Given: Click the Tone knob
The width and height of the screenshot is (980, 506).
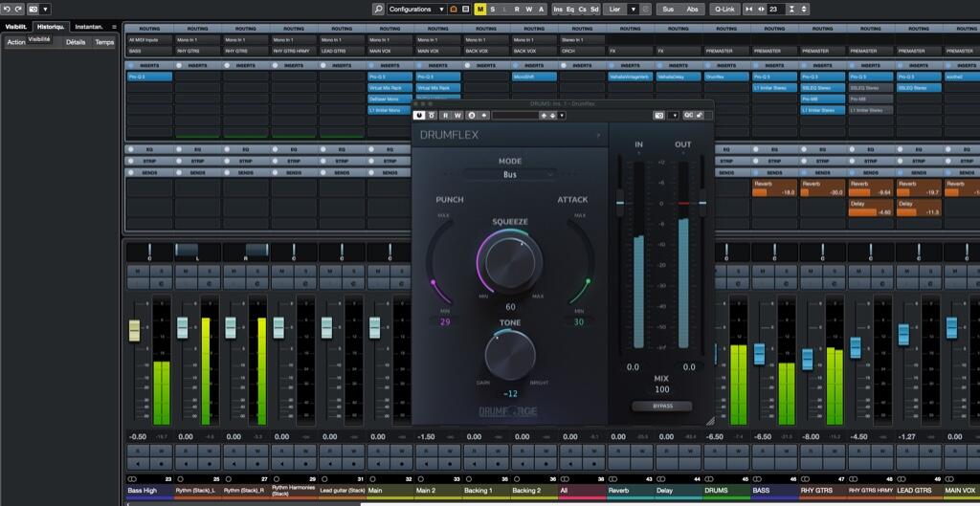Looking at the screenshot, I should click(x=510, y=354).
